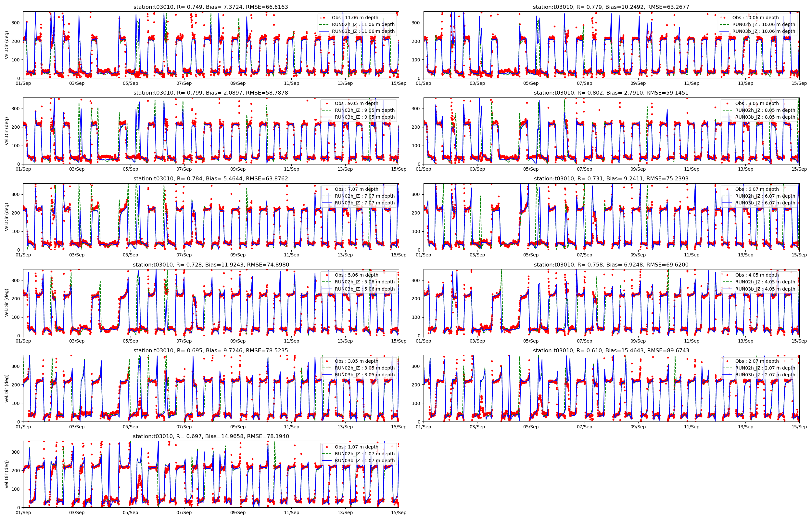Click the green dashed legend sample for RUN02h_JZ 7.07 m
The image size is (812, 520).
pos(326,196)
